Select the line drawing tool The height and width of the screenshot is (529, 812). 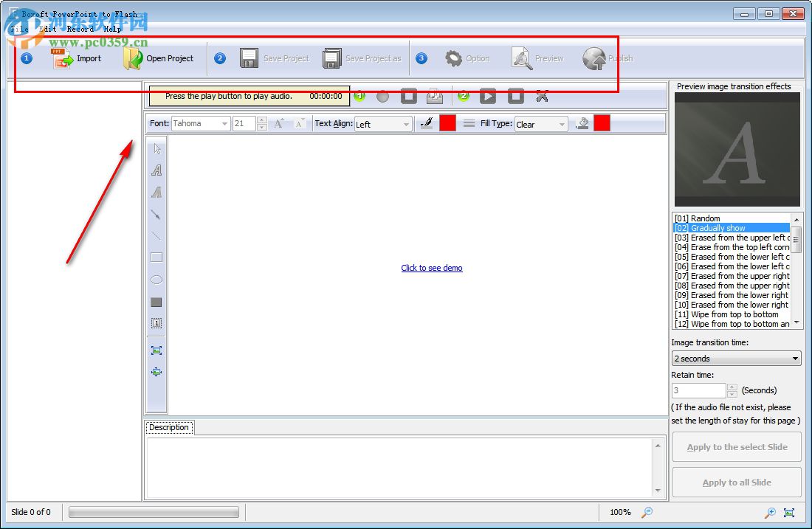click(156, 236)
